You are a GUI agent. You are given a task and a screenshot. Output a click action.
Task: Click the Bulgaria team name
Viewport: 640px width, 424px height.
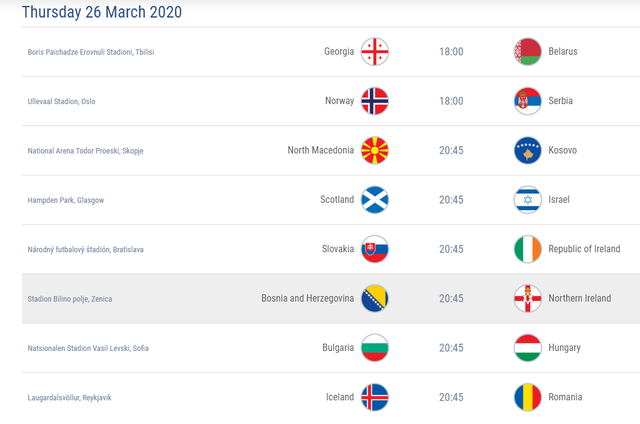pyautogui.click(x=338, y=348)
